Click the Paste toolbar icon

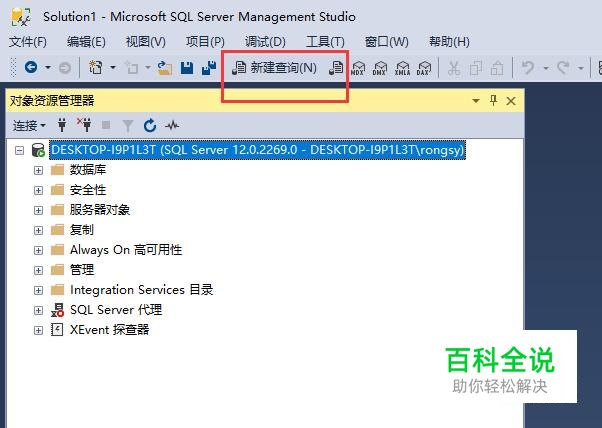pyautogui.click(x=497, y=68)
